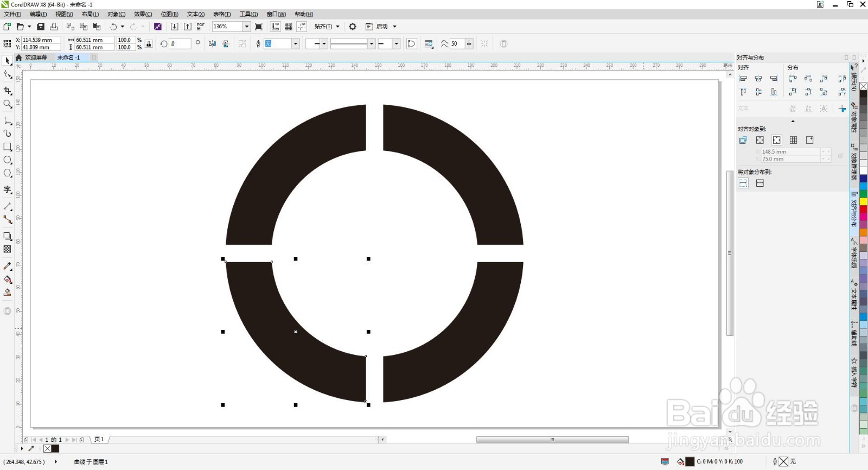Viewport: 868px width, 470px height.
Task: Click the rotation angle input field
Action: [x=180, y=44]
